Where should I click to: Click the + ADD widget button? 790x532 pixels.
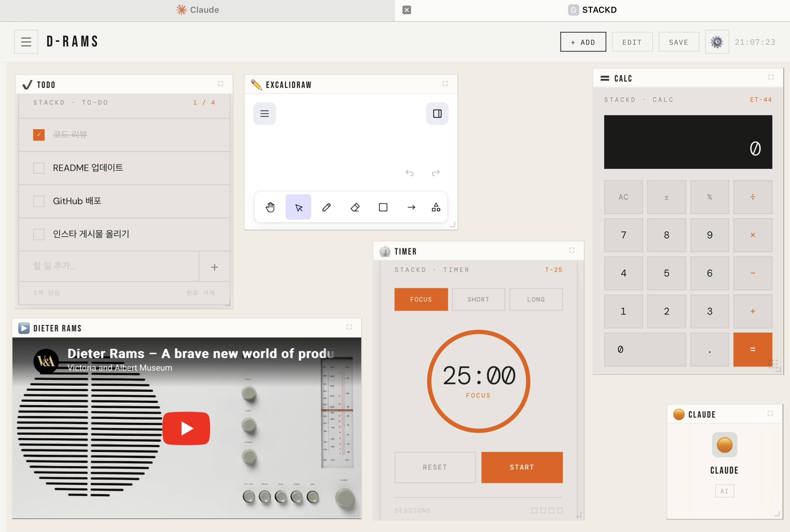point(583,42)
